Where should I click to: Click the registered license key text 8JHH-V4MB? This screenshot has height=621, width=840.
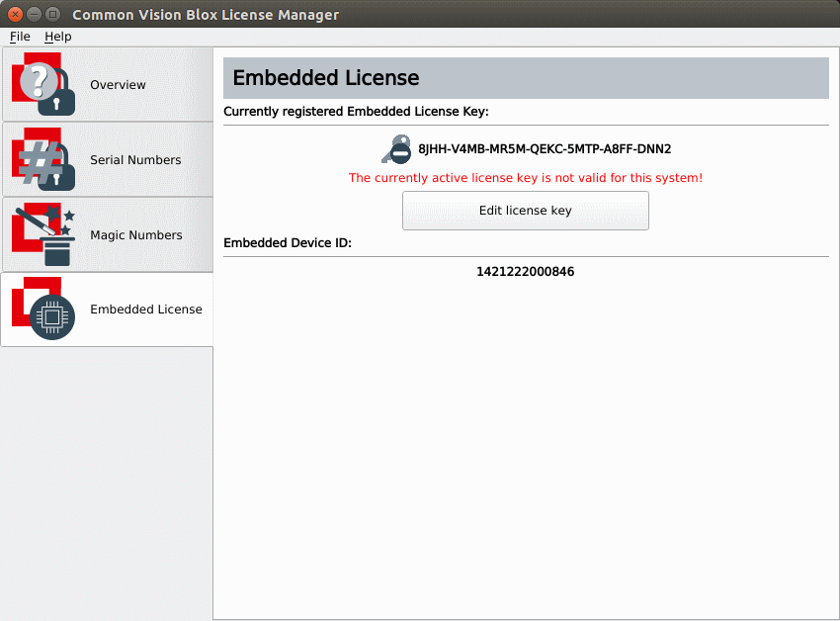pos(545,149)
